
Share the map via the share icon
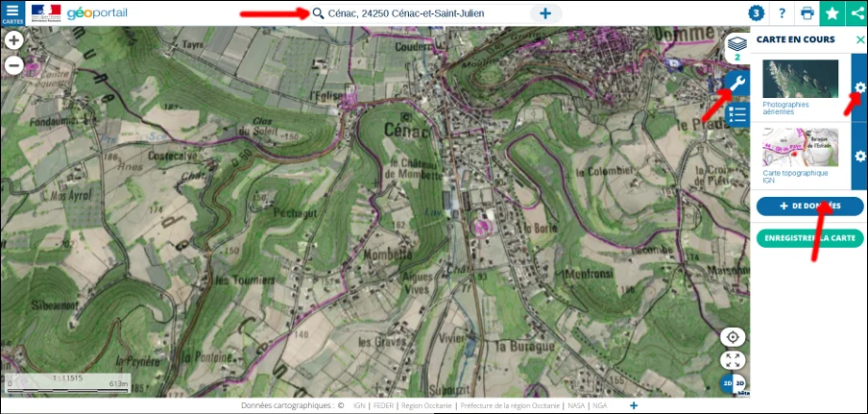click(x=856, y=13)
